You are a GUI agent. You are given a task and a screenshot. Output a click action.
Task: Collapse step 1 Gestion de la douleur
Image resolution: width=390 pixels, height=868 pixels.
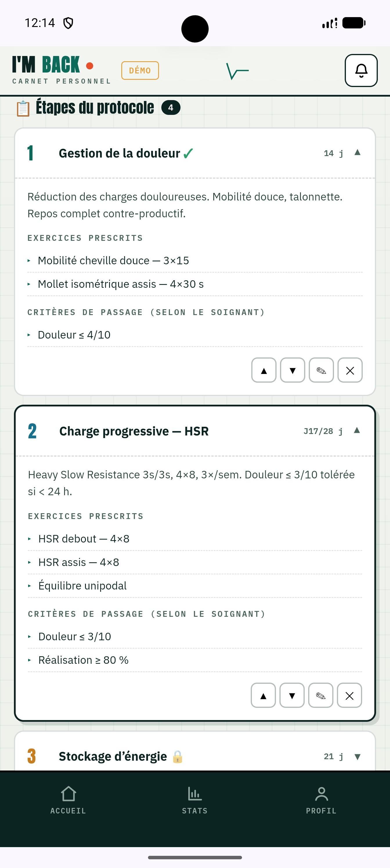(358, 153)
